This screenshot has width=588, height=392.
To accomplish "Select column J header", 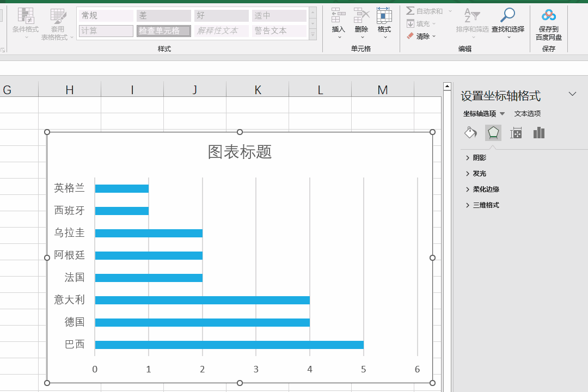I will [x=195, y=90].
